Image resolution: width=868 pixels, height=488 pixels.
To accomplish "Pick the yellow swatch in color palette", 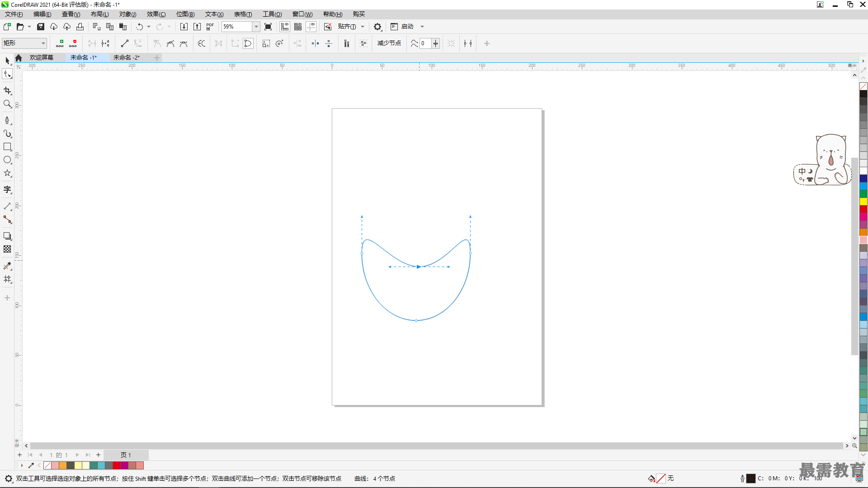I will point(863,202).
